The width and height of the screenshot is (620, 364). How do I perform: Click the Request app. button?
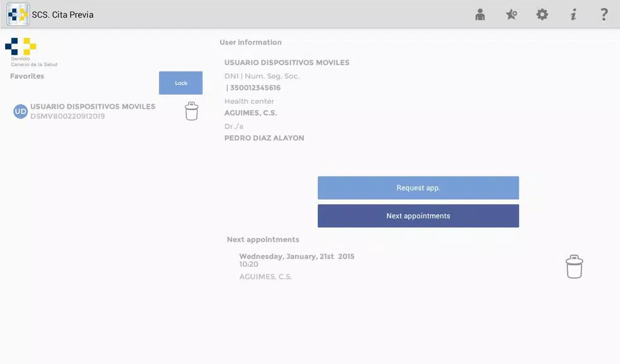pos(418,187)
